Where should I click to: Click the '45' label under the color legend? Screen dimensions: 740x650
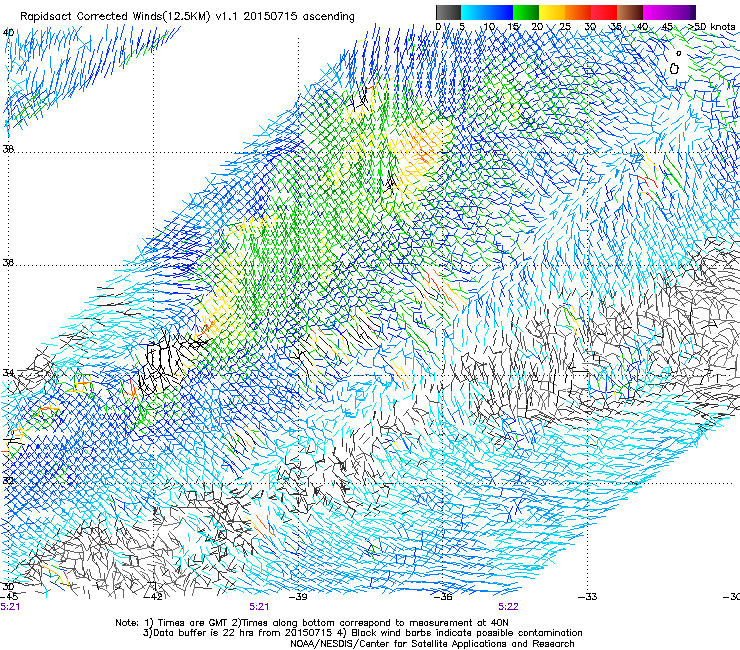667,26
